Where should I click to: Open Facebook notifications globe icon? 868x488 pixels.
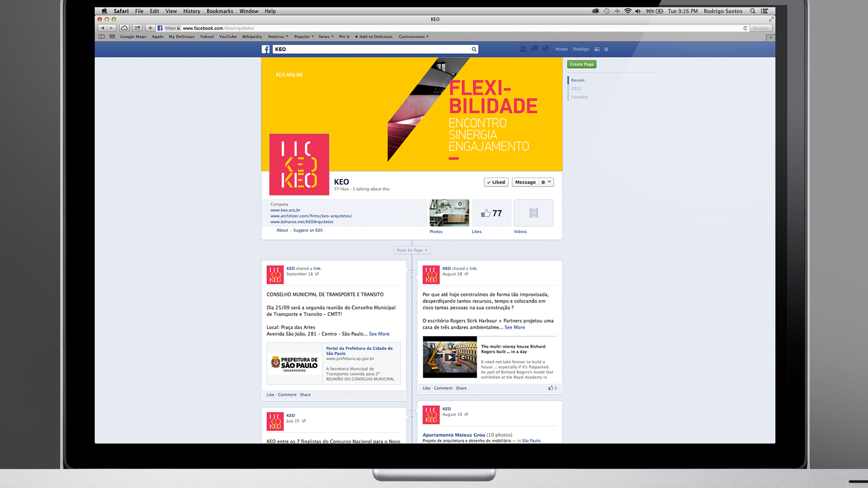[x=546, y=49]
